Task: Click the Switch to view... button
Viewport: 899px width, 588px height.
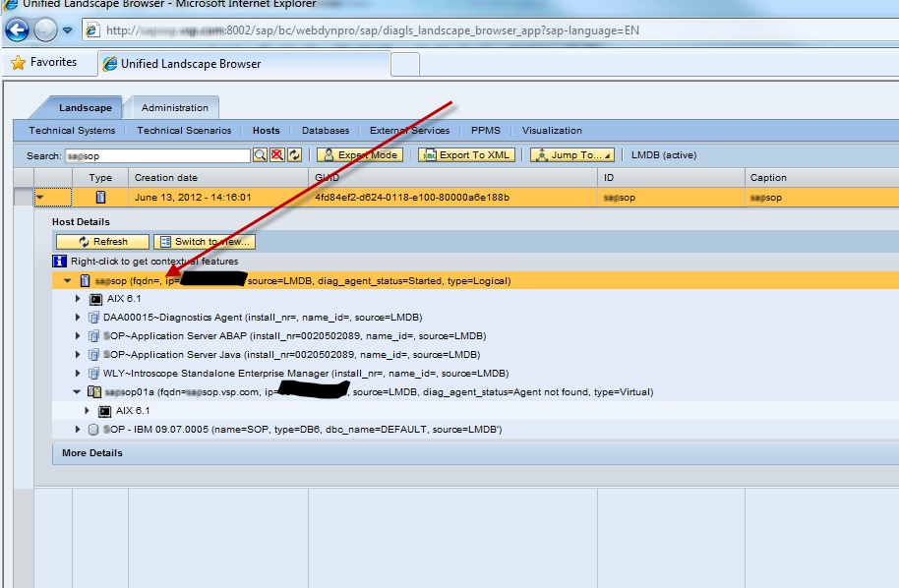Action: coord(205,242)
